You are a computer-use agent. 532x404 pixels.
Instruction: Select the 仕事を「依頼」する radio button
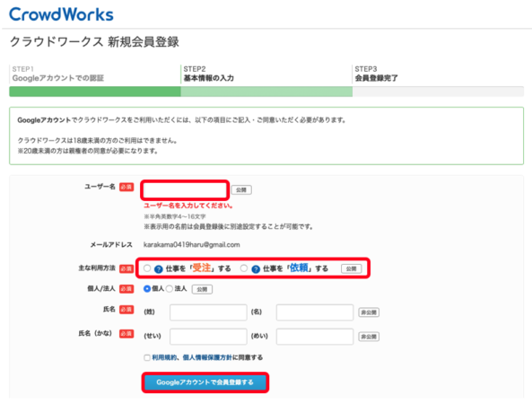[244, 268]
